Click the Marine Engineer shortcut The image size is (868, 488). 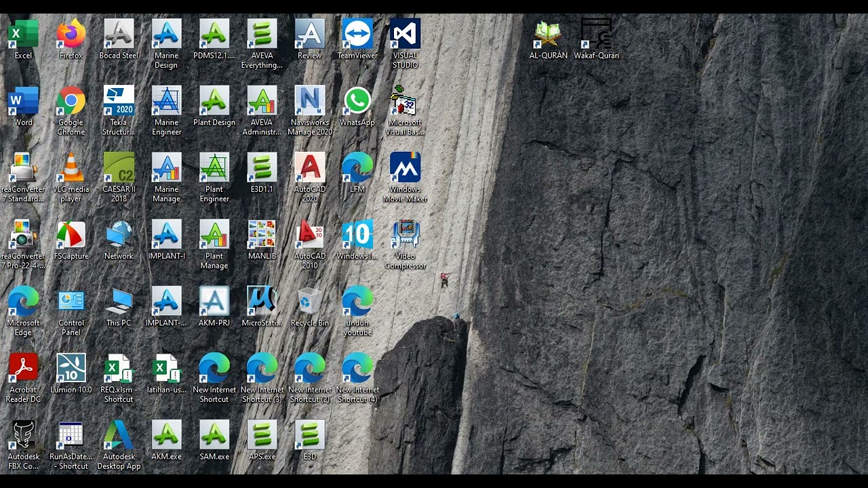point(166,101)
